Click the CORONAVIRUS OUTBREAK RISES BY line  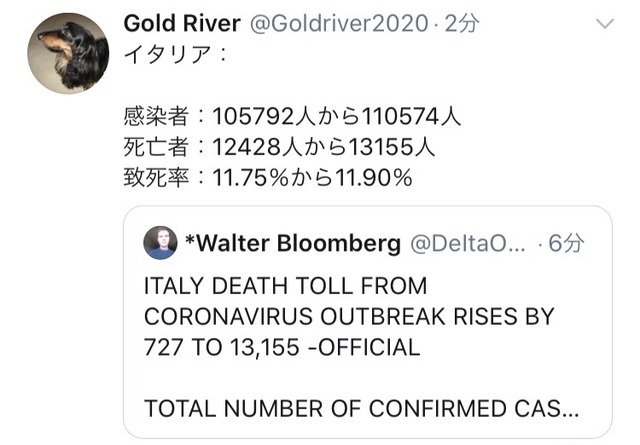tap(348, 317)
